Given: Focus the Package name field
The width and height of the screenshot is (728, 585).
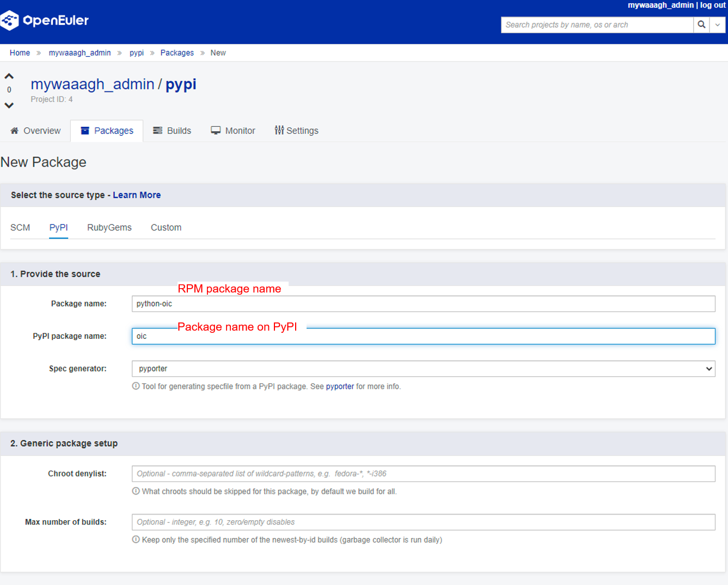Looking at the screenshot, I should tap(423, 304).
